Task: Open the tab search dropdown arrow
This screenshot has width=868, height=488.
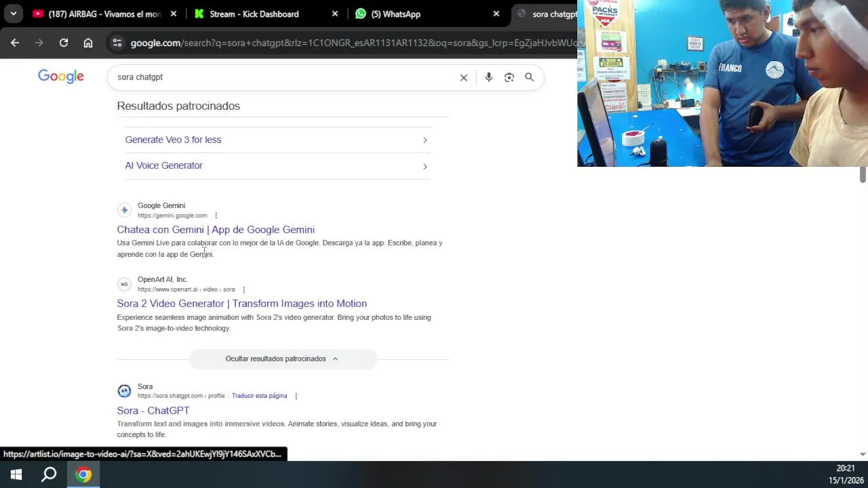Action: [13, 14]
